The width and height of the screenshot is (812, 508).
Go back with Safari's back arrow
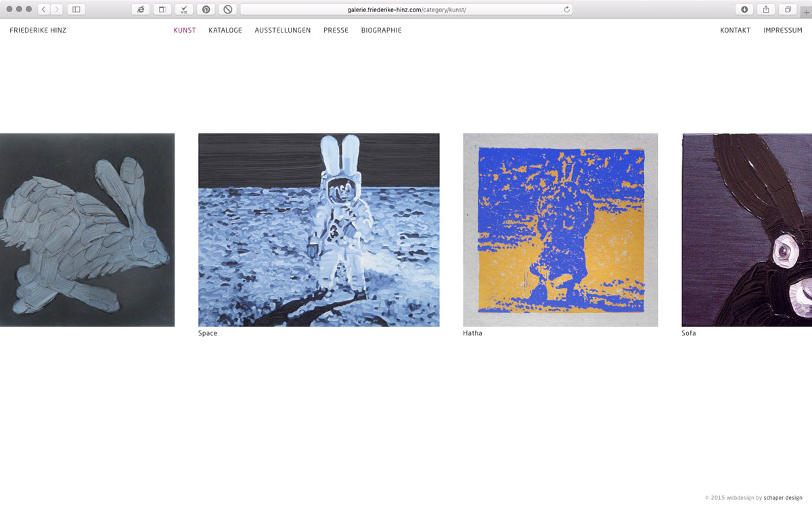pos(43,9)
